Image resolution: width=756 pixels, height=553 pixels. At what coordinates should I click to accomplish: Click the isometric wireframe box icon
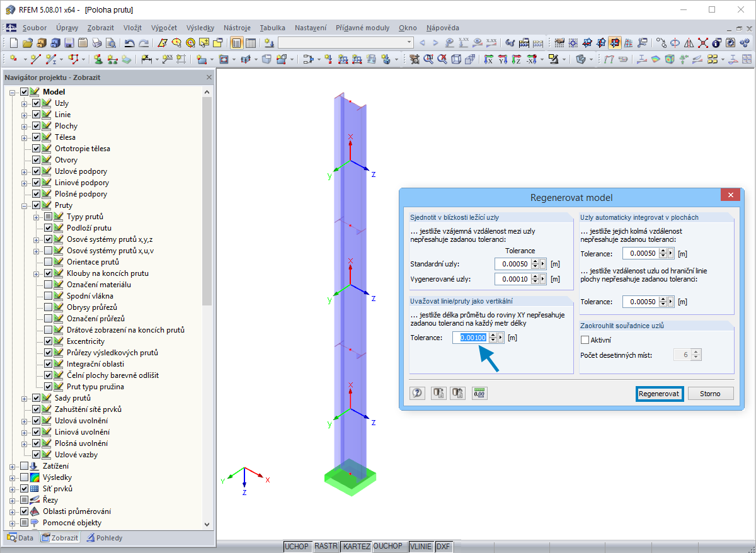(456, 60)
